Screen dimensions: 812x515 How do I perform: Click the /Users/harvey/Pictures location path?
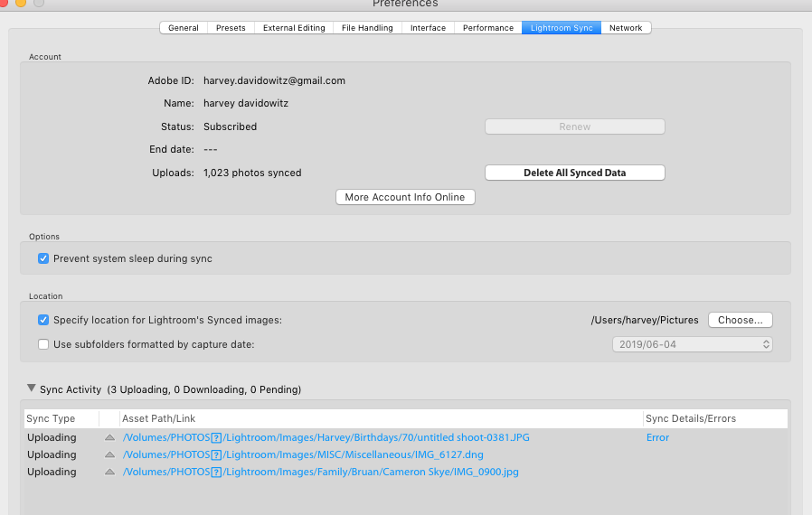pyautogui.click(x=645, y=320)
